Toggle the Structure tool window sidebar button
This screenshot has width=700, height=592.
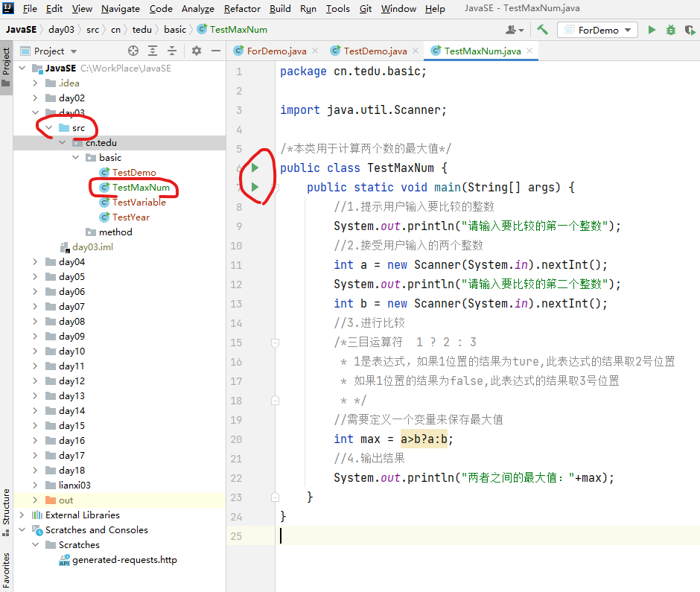(x=6, y=512)
